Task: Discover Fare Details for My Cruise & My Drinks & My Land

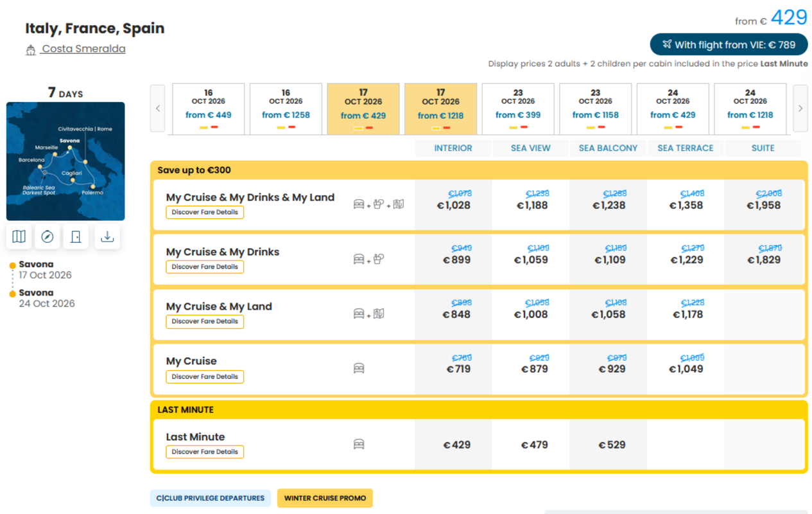Action: pyautogui.click(x=205, y=212)
